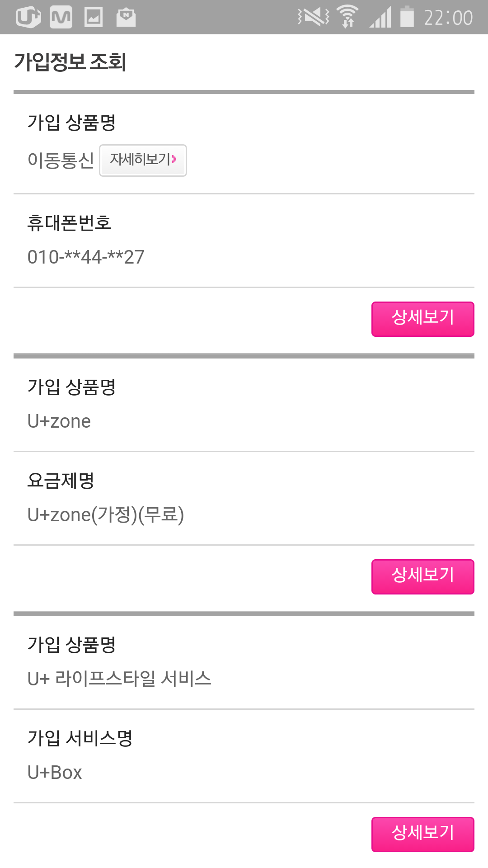Tap the picture notification icon
Image resolution: width=488 pixels, height=868 pixels.
coord(94,18)
